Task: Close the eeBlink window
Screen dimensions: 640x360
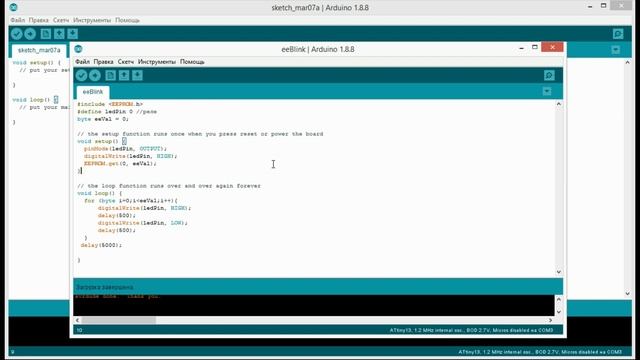Action: 552,47
